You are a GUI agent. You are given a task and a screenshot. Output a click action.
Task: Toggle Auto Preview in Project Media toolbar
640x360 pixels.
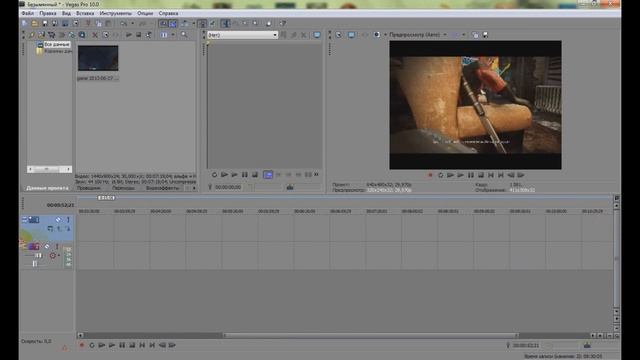tap(149, 35)
